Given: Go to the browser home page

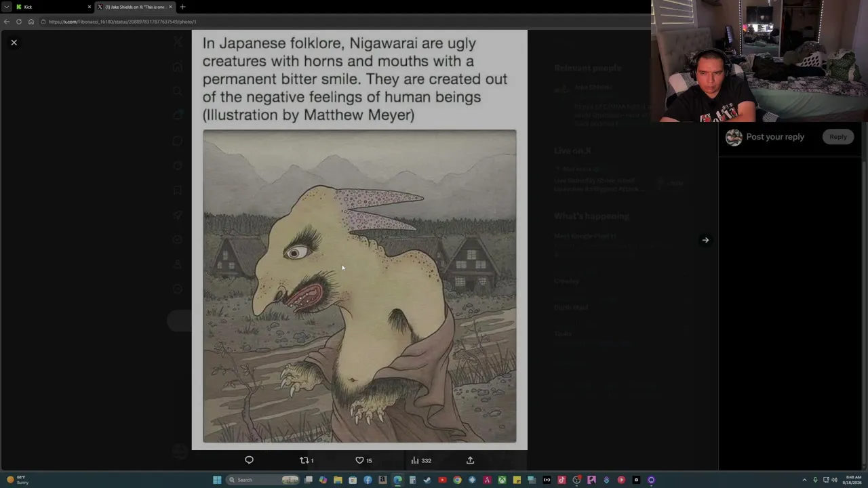Looking at the screenshot, I should 31,22.
